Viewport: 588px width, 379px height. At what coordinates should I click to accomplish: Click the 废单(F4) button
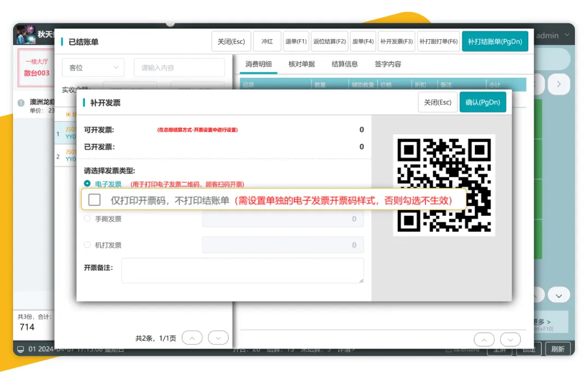(363, 41)
